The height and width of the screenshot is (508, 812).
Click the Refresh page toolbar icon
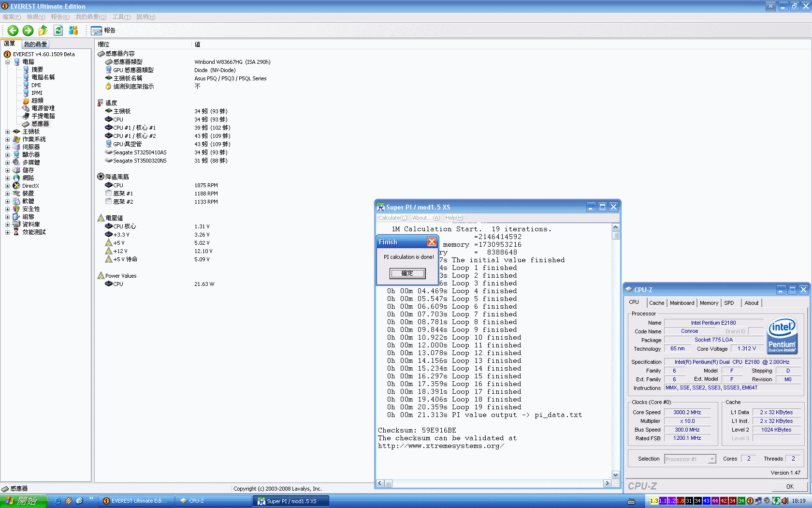[x=58, y=30]
